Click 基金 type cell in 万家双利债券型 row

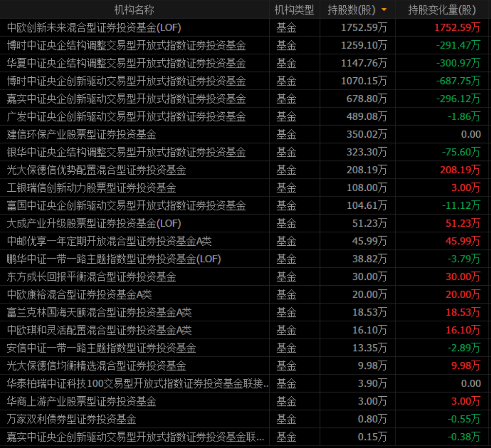(286, 419)
